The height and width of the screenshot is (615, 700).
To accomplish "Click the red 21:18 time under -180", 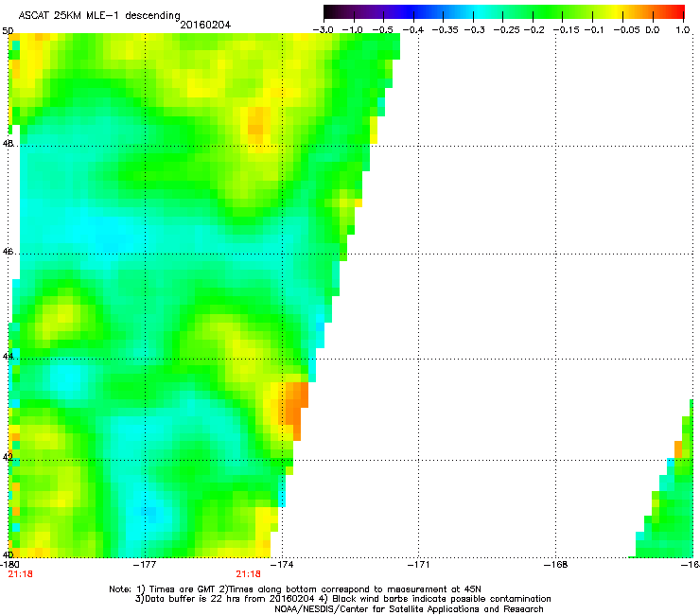I will pos(20,574).
